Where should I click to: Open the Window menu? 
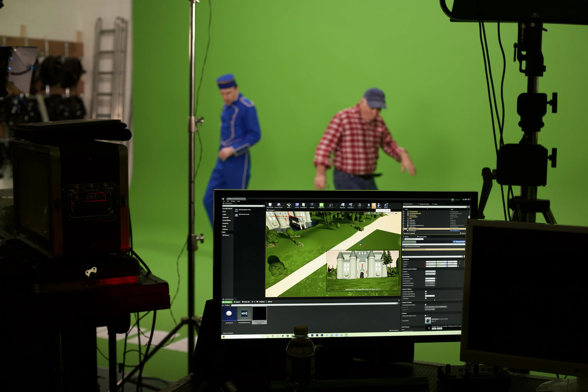click(x=233, y=201)
